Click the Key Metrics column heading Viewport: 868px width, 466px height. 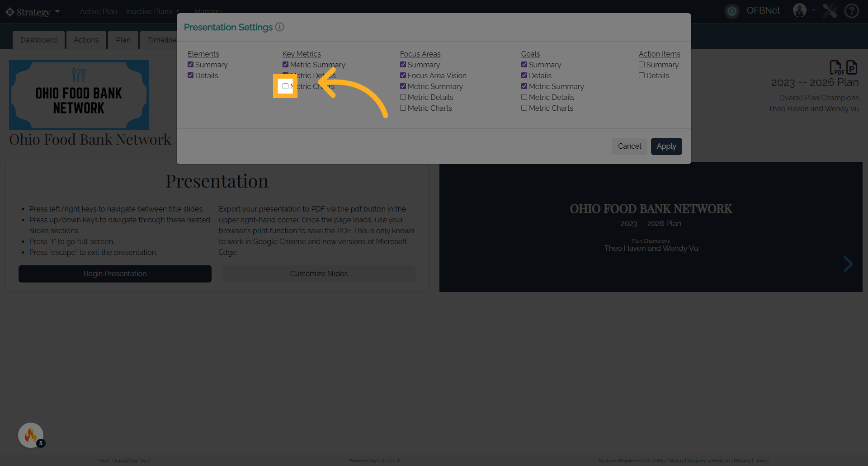pyautogui.click(x=302, y=54)
